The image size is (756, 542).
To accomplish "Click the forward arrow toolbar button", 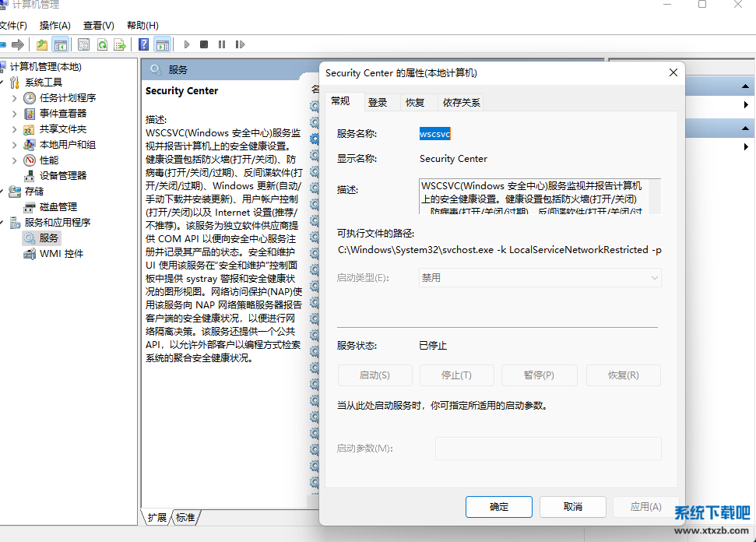I will pos(18,45).
